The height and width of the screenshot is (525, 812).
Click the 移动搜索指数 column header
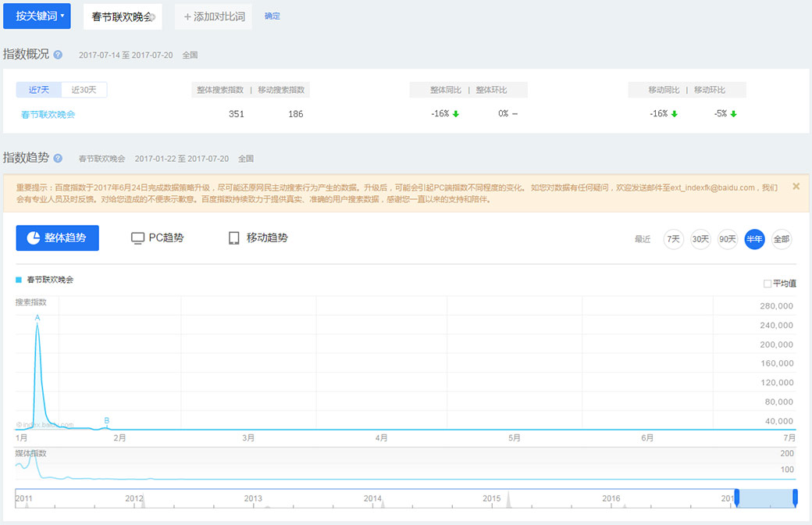[x=281, y=90]
